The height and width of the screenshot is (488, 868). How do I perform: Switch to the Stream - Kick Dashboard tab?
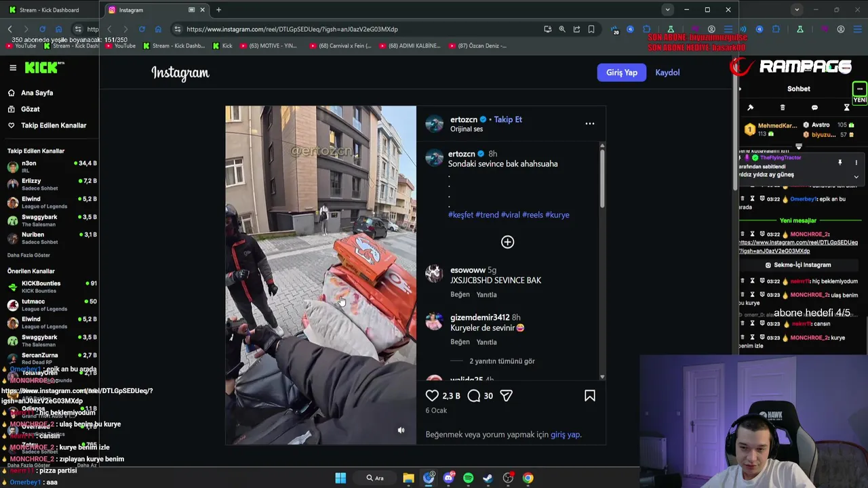click(49, 10)
